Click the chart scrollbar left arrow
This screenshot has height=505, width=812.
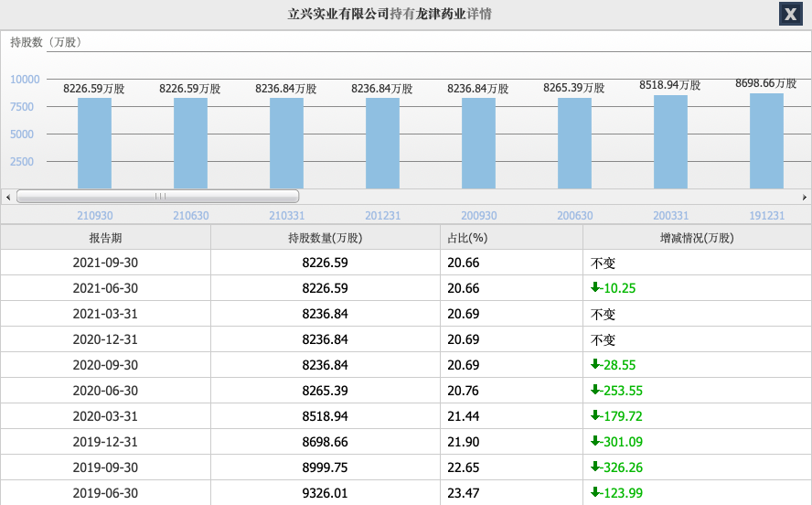coord(8,197)
